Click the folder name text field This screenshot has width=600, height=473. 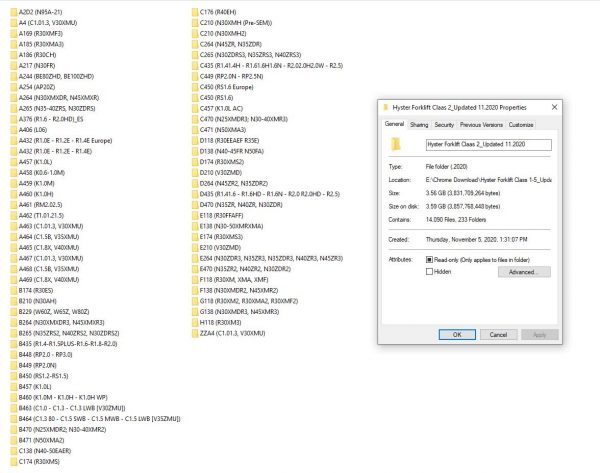tap(489, 145)
